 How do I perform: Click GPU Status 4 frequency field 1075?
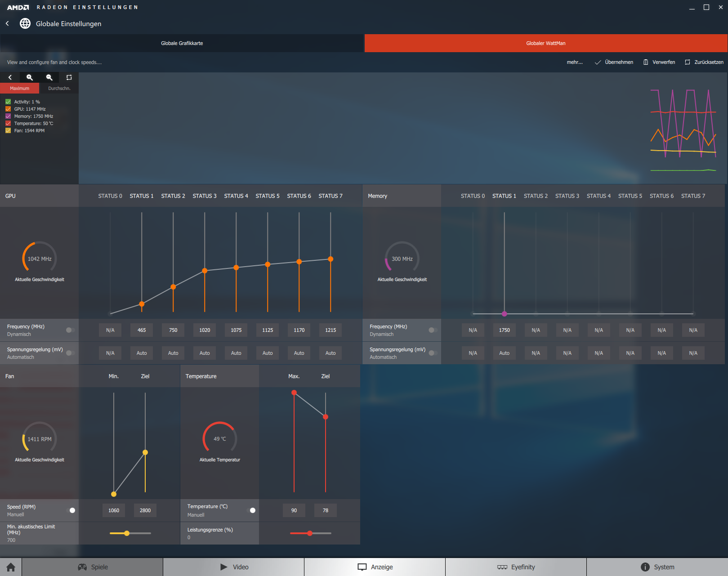click(x=236, y=330)
